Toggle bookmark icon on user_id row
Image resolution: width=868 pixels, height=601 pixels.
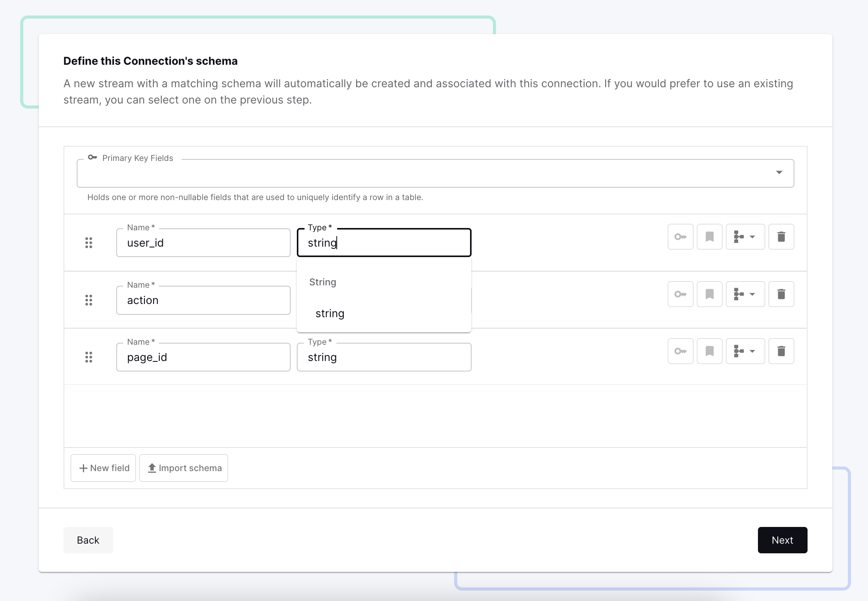[x=709, y=237]
